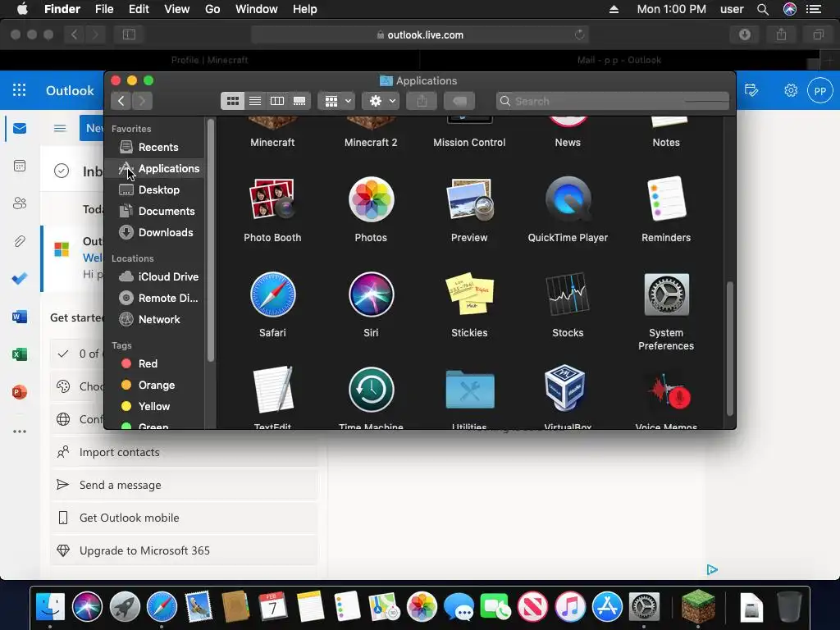The width and height of the screenshot is (840, 630).
Task: Switch Finder to column view
Action: (277, 101)
